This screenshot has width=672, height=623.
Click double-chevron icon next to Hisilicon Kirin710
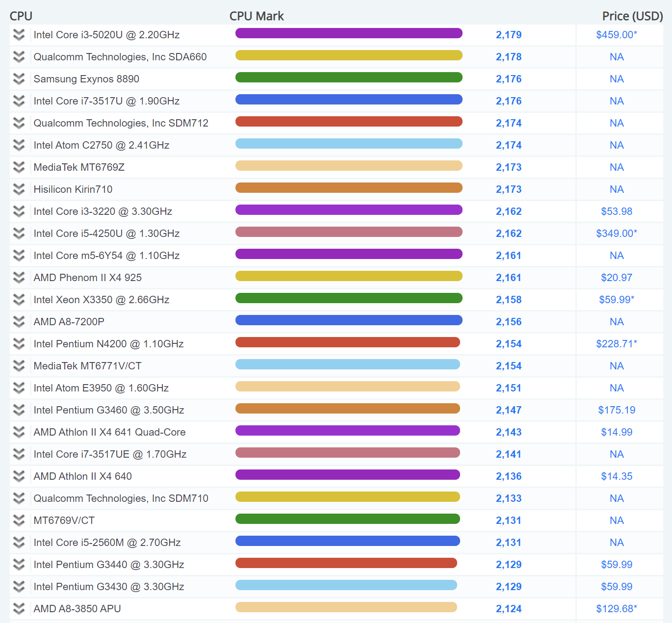click(19, 189)
